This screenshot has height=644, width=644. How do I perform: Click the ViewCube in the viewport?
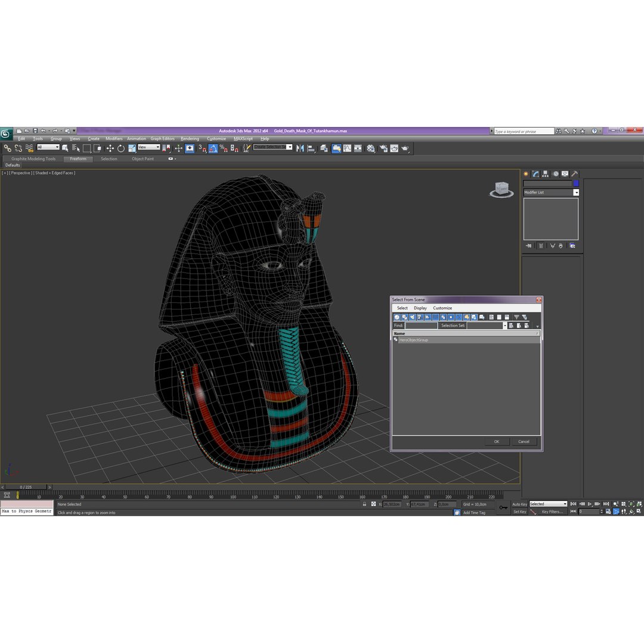(x=501, y=190)
